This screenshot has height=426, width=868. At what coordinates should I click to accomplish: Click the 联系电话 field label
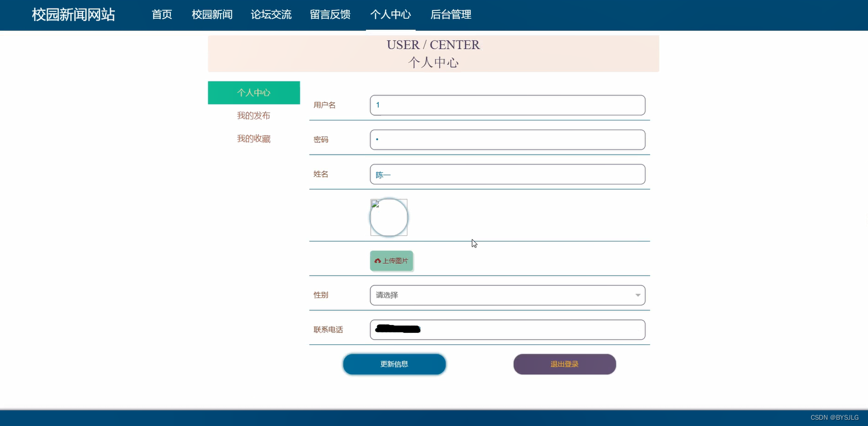(328, 329)
